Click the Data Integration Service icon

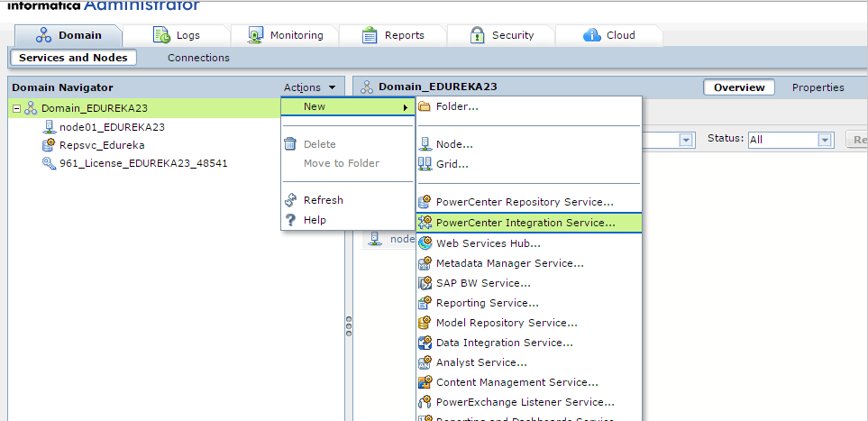pos(425,343)
